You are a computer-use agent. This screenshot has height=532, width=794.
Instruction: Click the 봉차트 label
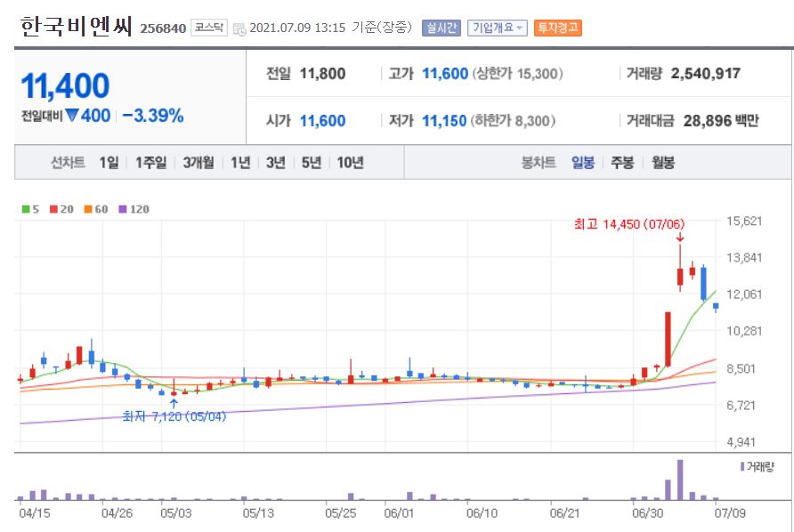coord(539,163)
